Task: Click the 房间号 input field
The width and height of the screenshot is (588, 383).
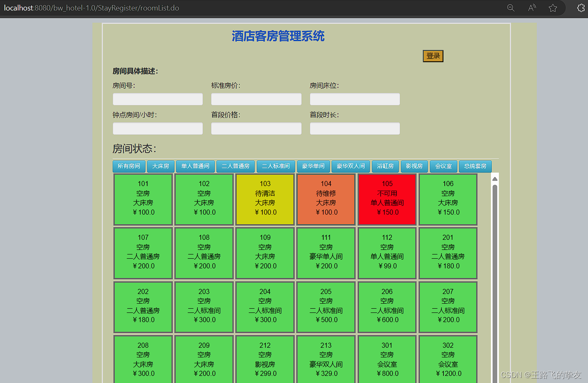Action: point(158,99)
